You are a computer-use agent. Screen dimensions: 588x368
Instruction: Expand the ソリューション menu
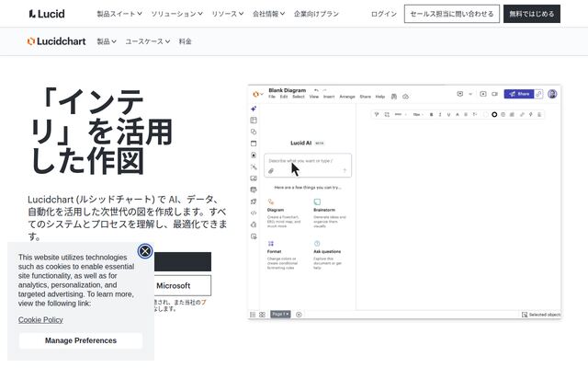point(176,14)
